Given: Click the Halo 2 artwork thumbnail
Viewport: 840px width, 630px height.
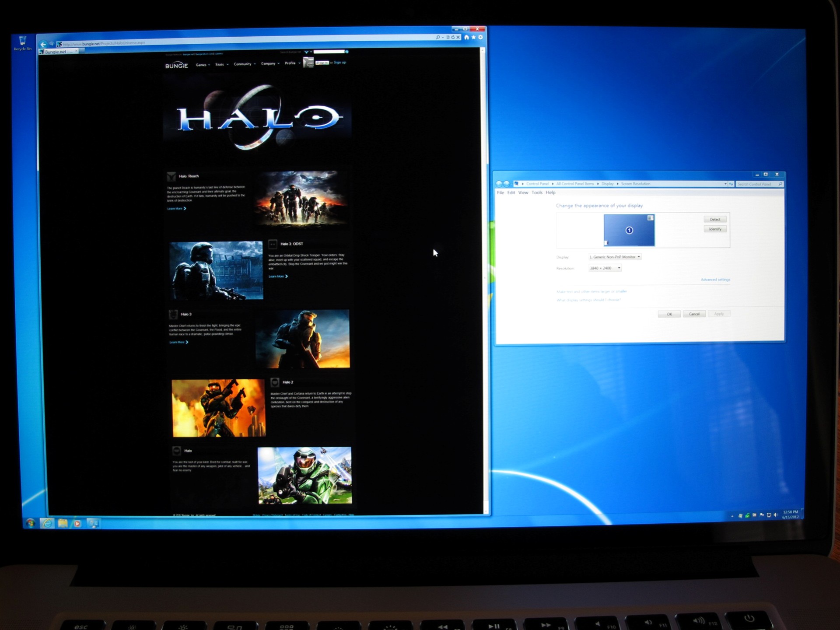Looking at the screenshot, I should pyautogui.click(x=218, y=408).
